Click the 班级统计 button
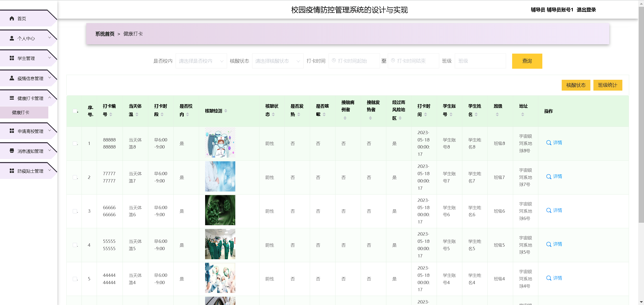 [x=607, y=85]
